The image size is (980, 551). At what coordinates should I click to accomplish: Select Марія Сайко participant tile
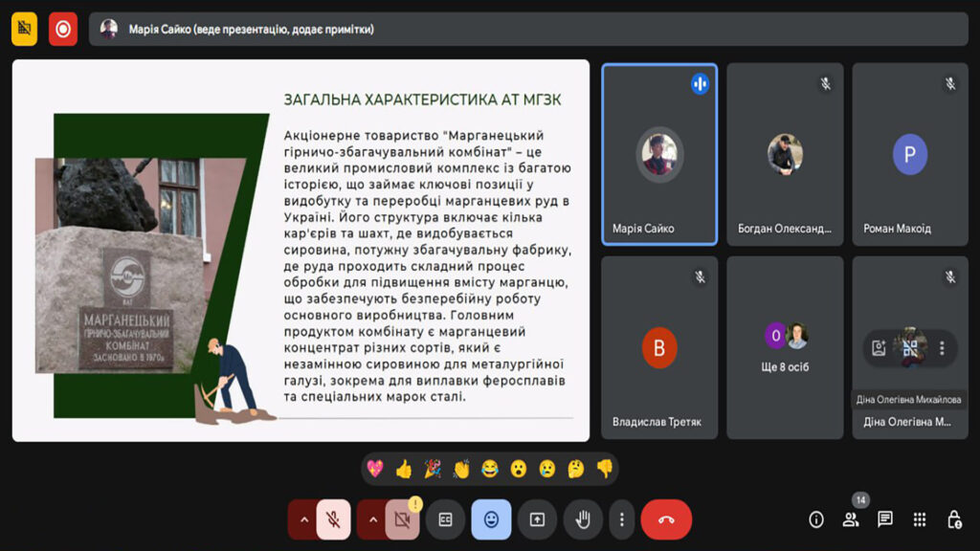click(659, 154)
